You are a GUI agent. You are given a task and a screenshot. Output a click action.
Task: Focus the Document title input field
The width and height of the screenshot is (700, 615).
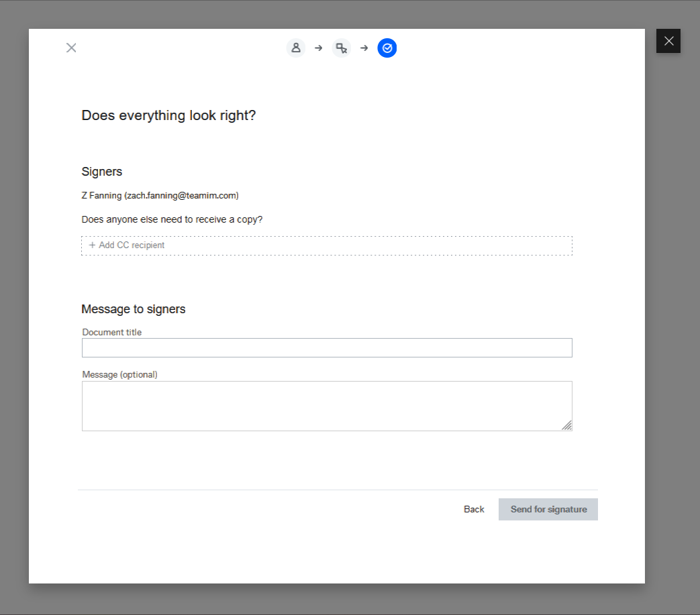coord(327,348)
